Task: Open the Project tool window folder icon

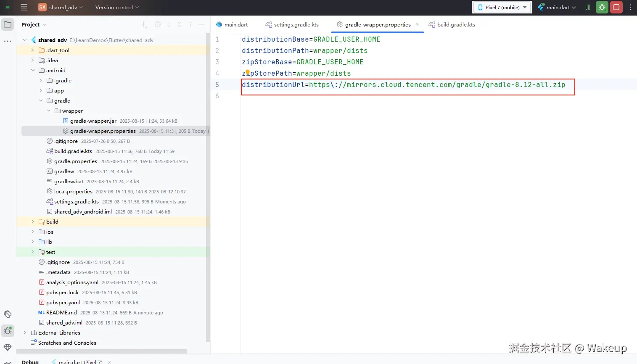Action: coord(8,24)
